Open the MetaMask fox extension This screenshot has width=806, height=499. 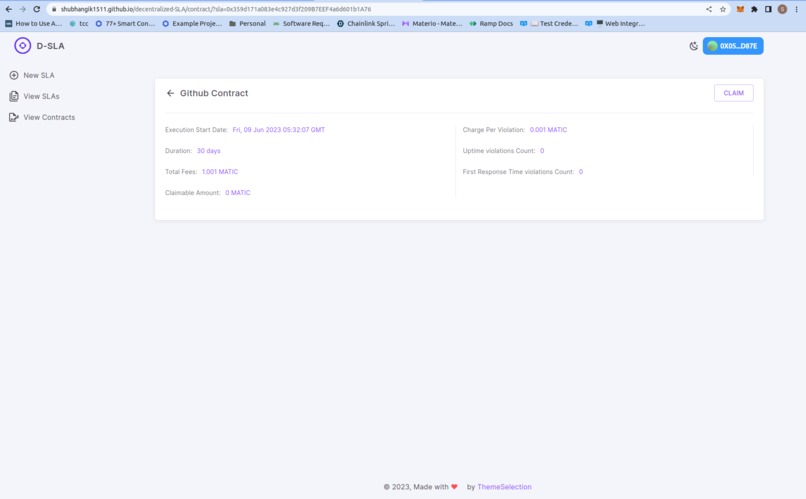[740, 9]
